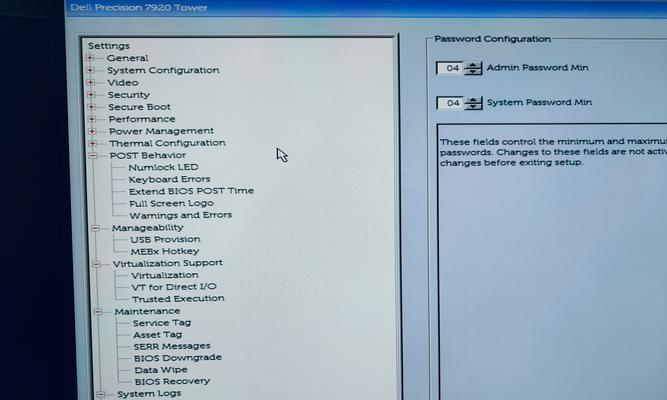This screenshot has height=400, width=667.
Task: Expand the System Configuration node
Action: (x=90, y=70)
